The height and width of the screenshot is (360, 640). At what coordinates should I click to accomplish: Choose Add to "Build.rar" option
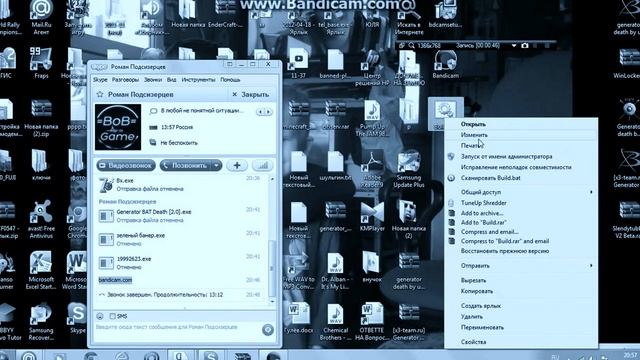[x=521, y=222]
